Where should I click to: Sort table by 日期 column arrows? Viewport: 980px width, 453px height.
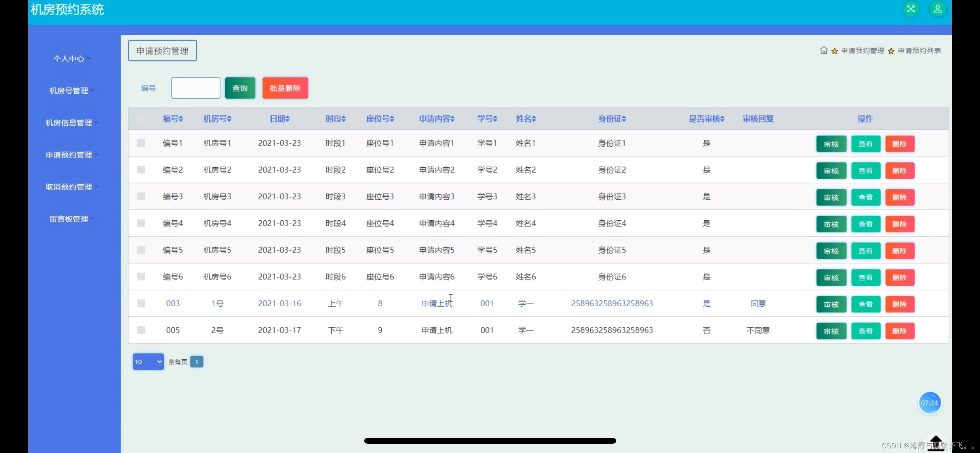(x=287, y=119)
